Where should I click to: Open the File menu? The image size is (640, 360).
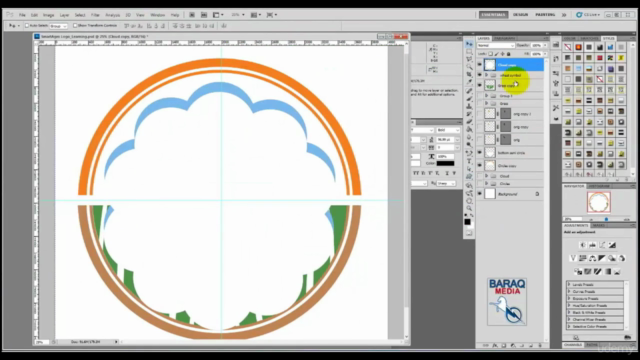[22, 15]
